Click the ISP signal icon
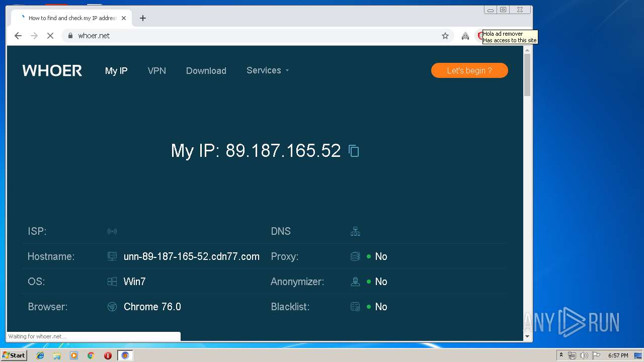644x362 pixels. [x=112, y=231]
